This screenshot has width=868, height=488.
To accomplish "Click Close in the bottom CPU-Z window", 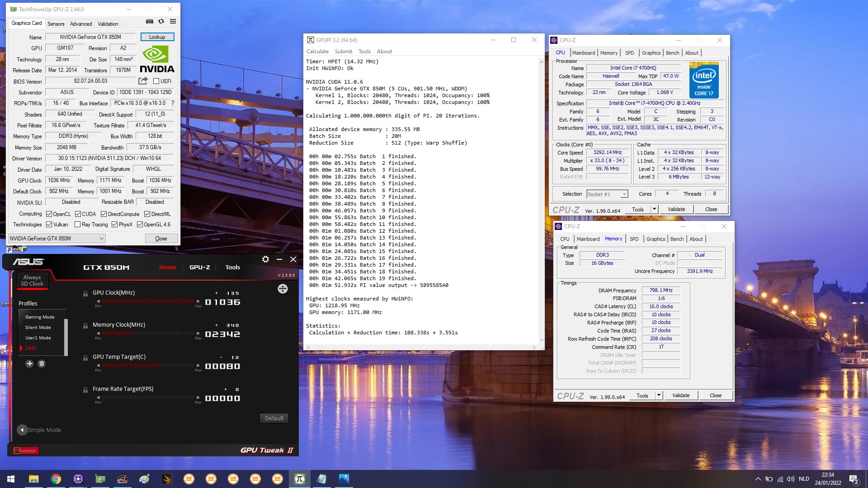I will pos(716,395).
